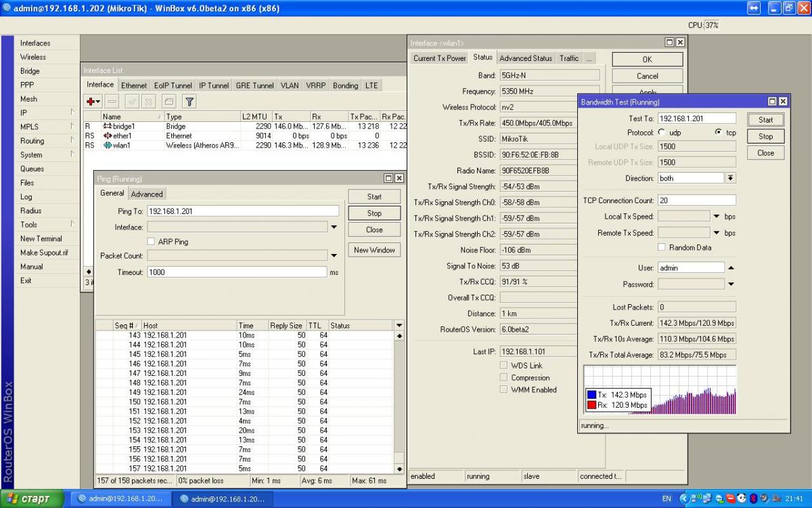Click the Filter funnel icon in Interface List

[x=189, y=102]
